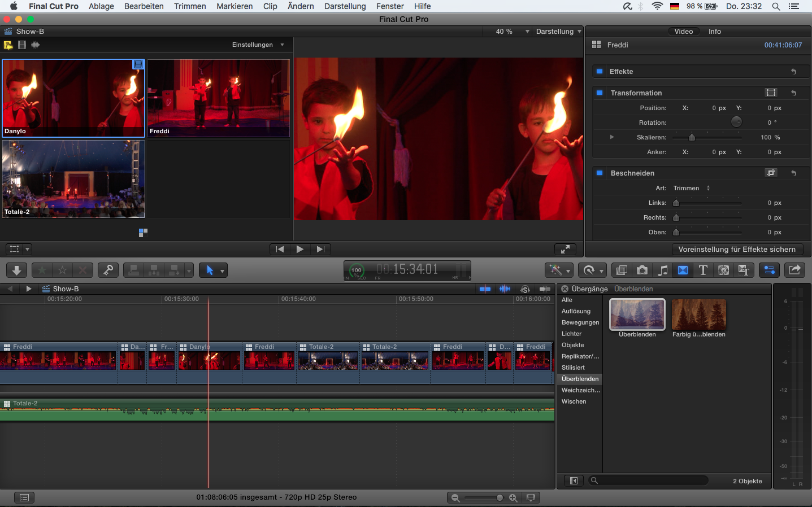
Task: Open the Einstellungen dropdown in angle viewer
Action: (258, 45)
